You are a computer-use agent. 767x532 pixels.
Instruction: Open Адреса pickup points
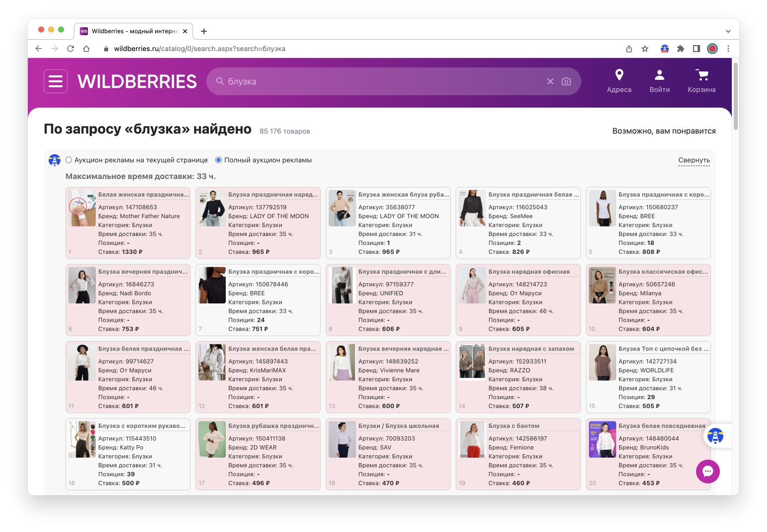point(619,81)
